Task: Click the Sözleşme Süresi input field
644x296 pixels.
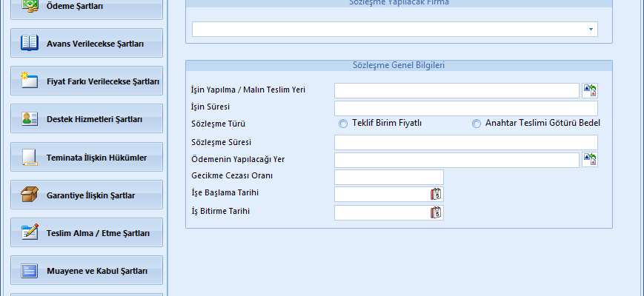Action: tap(465, 142)
